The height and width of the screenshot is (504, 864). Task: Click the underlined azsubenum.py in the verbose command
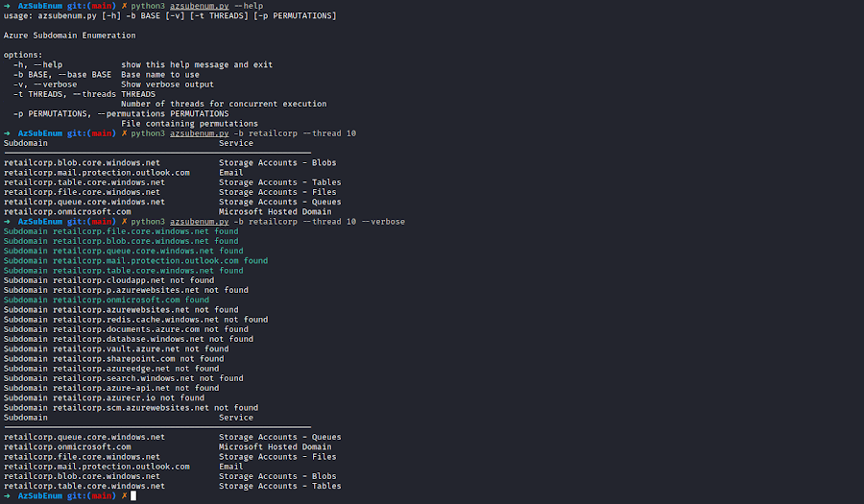(199, 222)
